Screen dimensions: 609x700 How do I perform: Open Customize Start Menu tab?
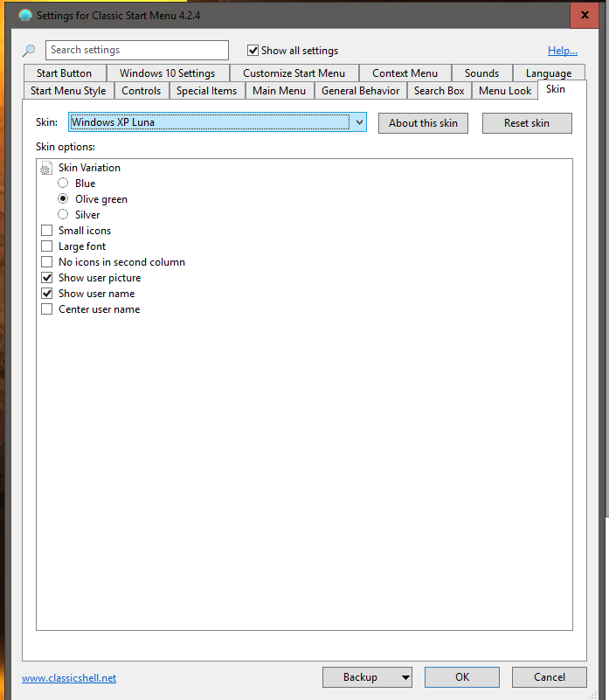294,73
